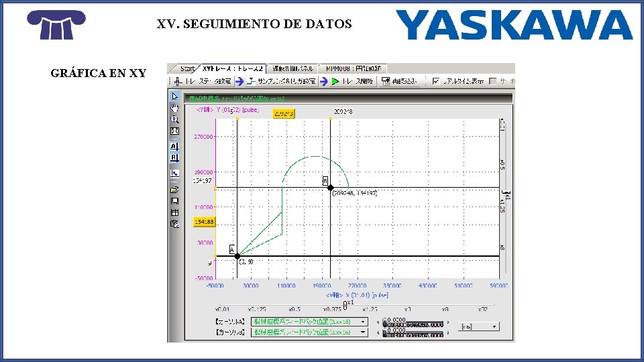Click the 590000 X axis tick label
This screenshot has height=362, width=644.
click(498, 286)
